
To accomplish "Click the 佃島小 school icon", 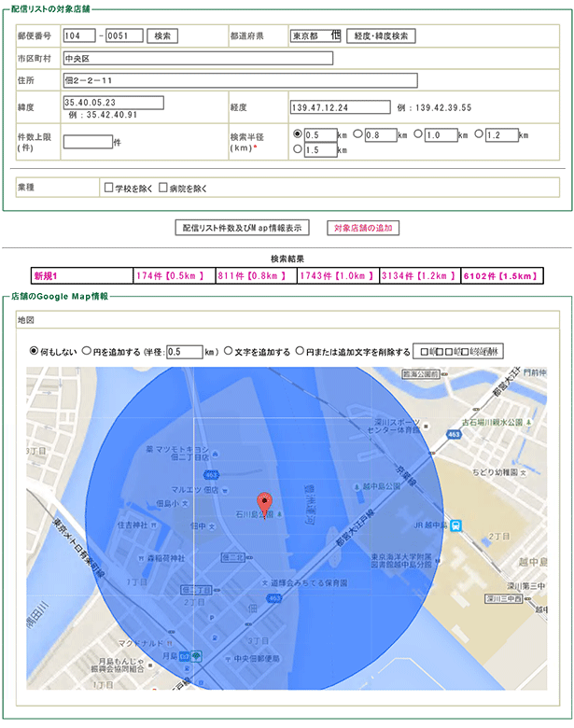I will (185, 503).
